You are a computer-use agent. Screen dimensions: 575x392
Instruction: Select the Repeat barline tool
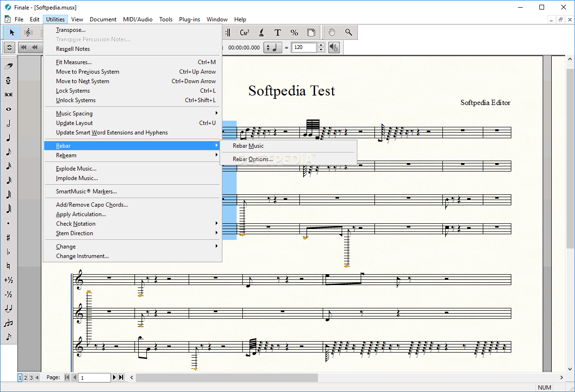[228, 32]
